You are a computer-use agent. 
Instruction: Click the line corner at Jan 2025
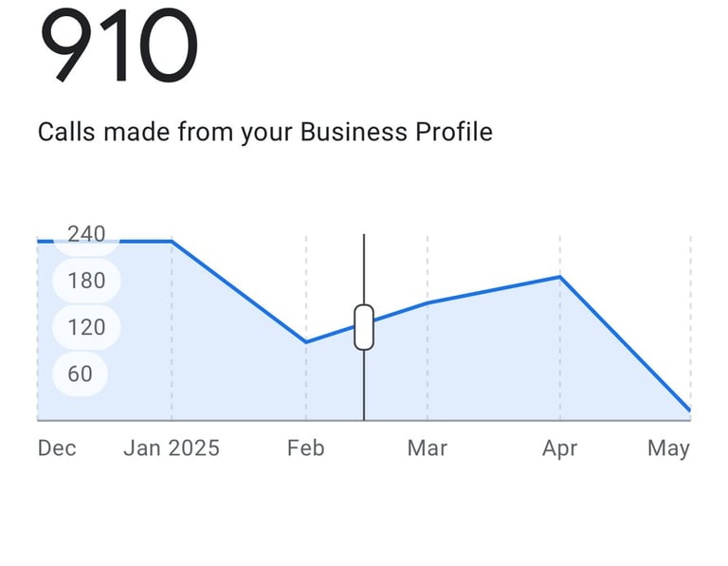point(172,242)
